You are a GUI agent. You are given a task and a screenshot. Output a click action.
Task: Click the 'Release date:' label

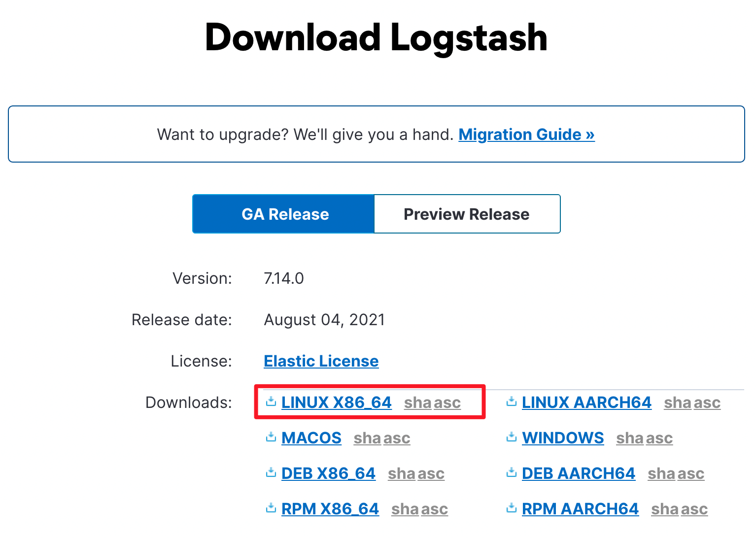click(x=182, y=320)
